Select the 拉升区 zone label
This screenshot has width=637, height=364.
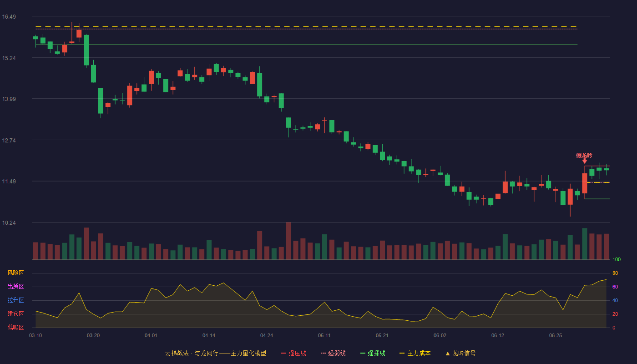pos(15,300)
